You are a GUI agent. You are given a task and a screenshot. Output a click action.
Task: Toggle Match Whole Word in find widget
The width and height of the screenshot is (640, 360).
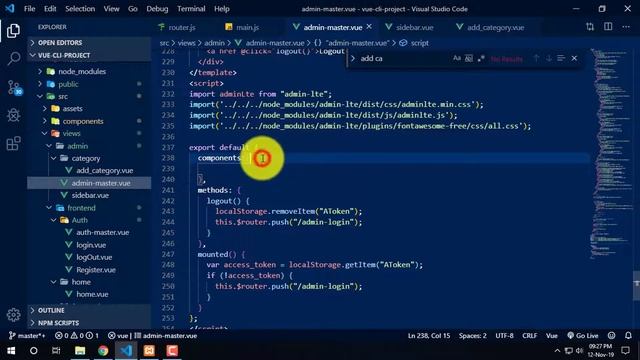[469, 58]
